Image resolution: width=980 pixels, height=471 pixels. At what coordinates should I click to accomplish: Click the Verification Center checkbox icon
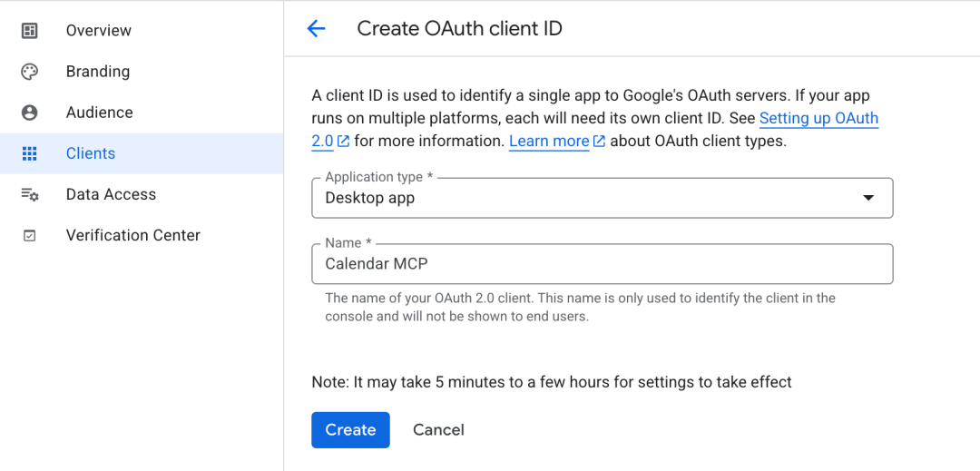click(29, 236)
